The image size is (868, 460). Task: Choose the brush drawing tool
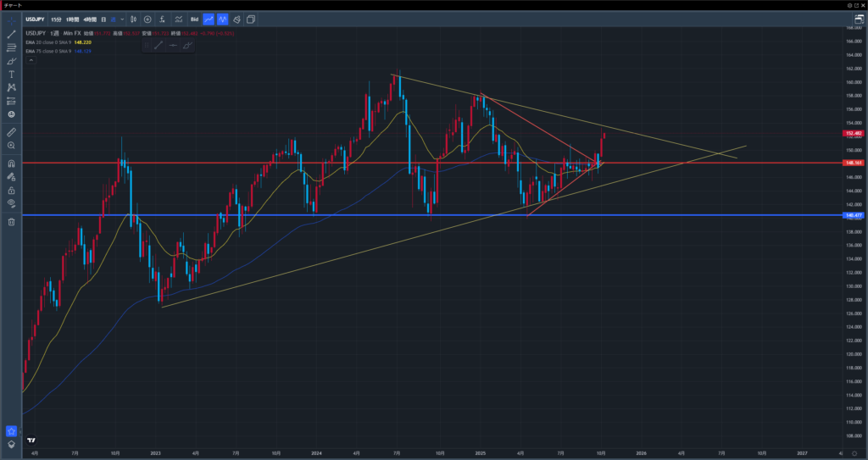[12, 61]
